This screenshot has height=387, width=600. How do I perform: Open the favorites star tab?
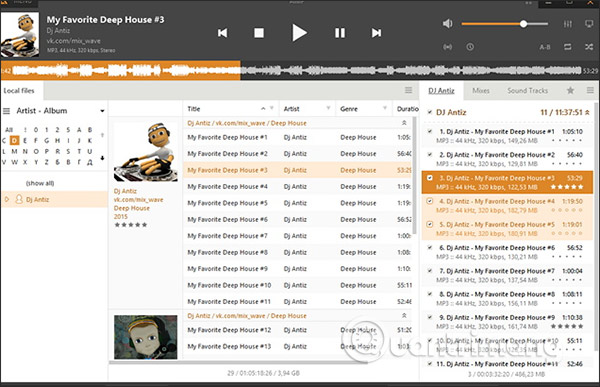click(570, 90)
